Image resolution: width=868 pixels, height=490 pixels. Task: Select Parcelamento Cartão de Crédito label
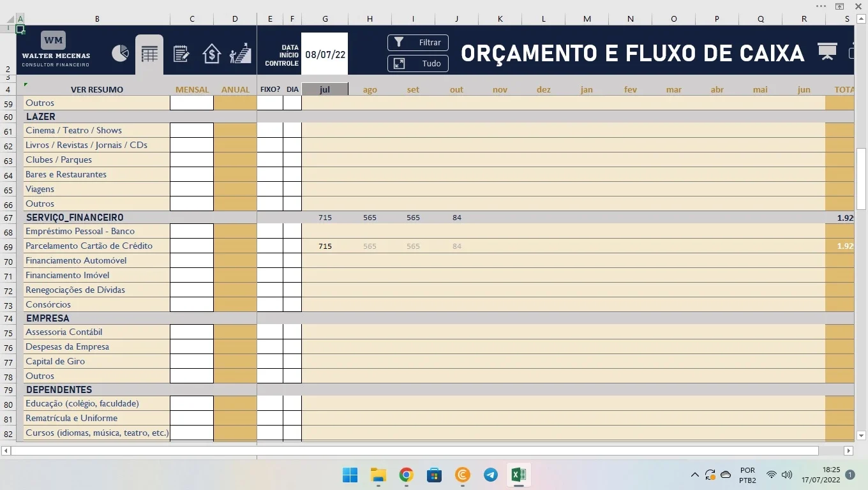[x=89, y=246]
